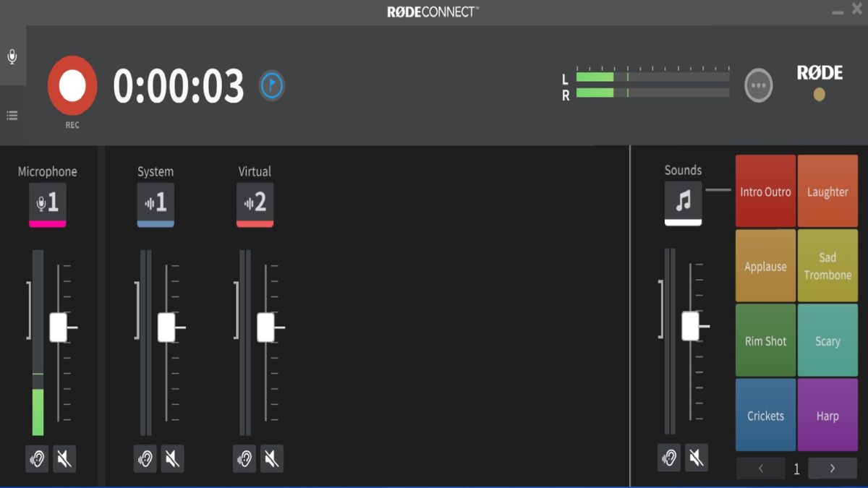The image size is (868, 488).
Task: Mute the System channel
Action: pos(172,458)
